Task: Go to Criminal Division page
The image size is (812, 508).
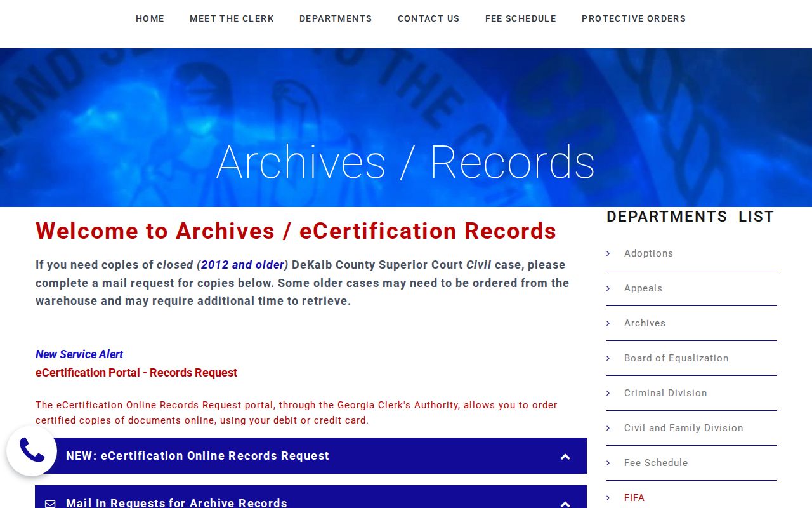Action: [x=665, y=393]
